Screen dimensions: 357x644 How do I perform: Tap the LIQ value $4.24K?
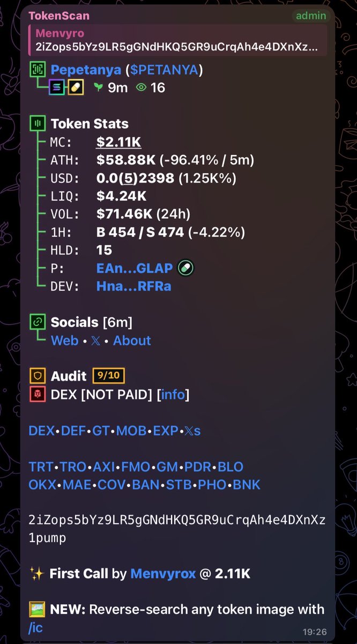pos(122,196)
